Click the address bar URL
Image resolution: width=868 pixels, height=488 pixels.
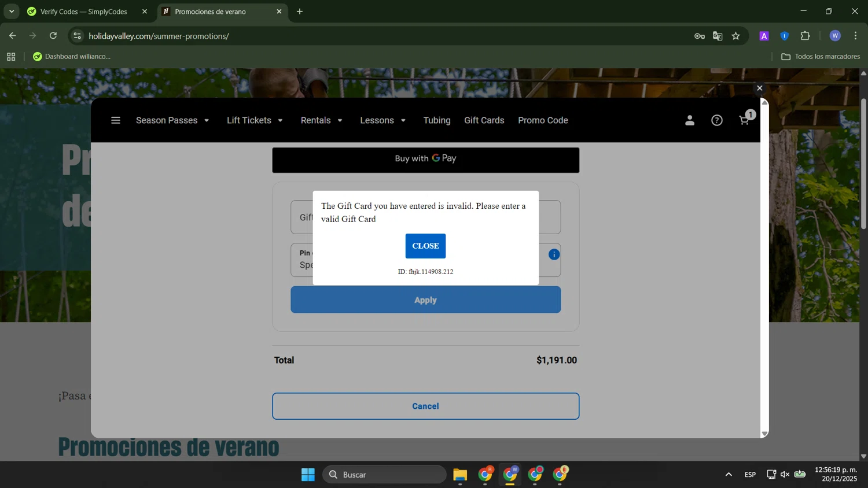click(x=159, y=36)
